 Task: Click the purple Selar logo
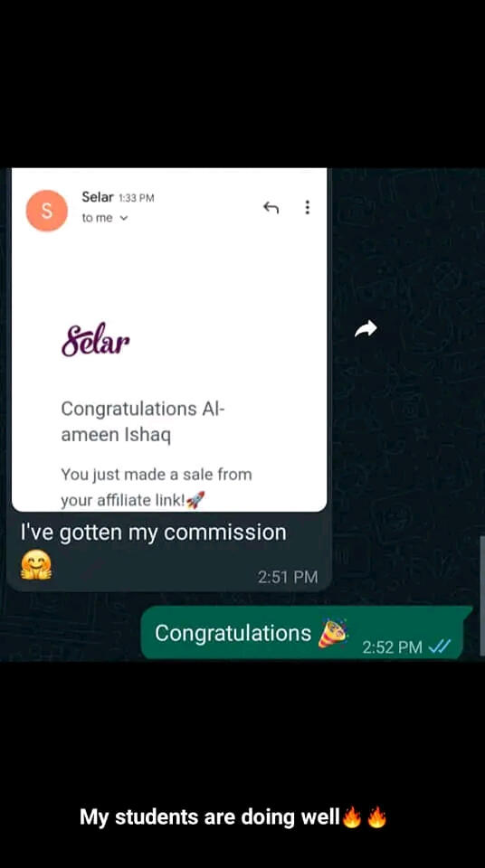click(95, 340)
